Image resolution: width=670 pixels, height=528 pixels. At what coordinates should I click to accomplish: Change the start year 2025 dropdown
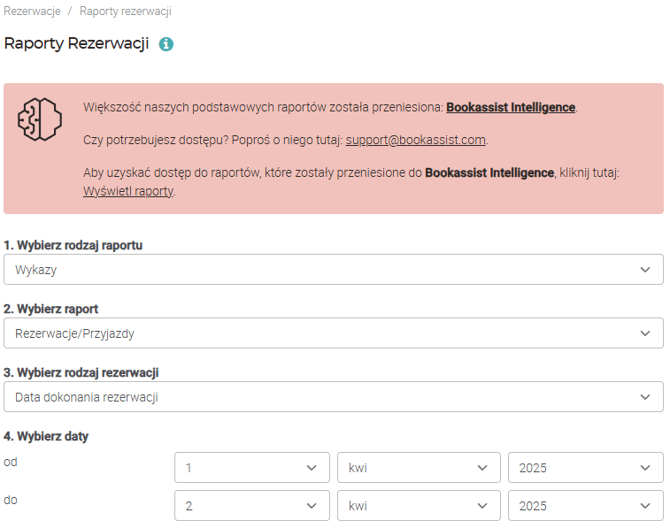(x=585, y=467)
